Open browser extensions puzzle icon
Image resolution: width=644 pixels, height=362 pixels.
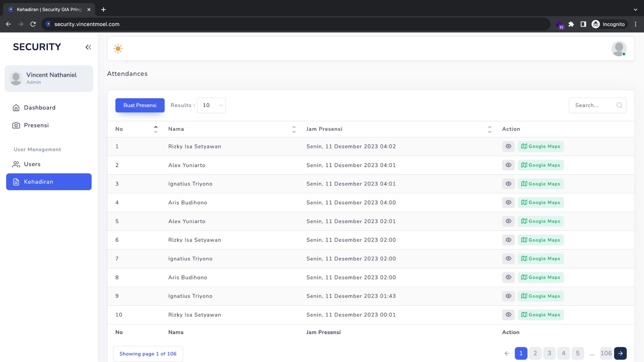tap(571, 24)
